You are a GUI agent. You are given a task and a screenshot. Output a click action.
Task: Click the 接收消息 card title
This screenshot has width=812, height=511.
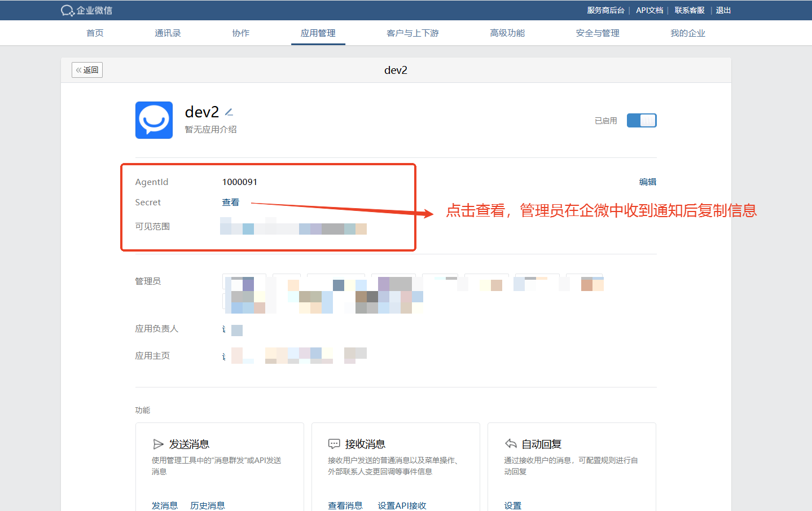click(366, 444)
